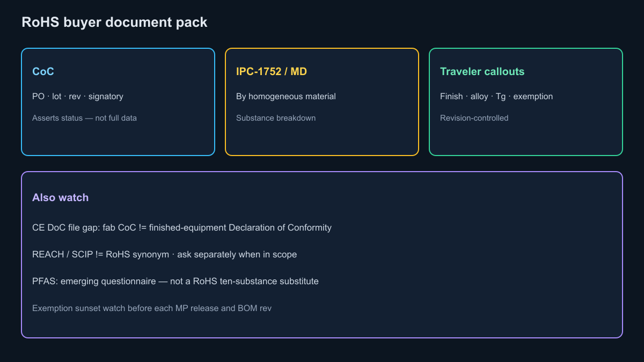This screenshot has width=644, height=362.
Task: Click the REACH / SCIP line
Action: [x=165, y=254]
